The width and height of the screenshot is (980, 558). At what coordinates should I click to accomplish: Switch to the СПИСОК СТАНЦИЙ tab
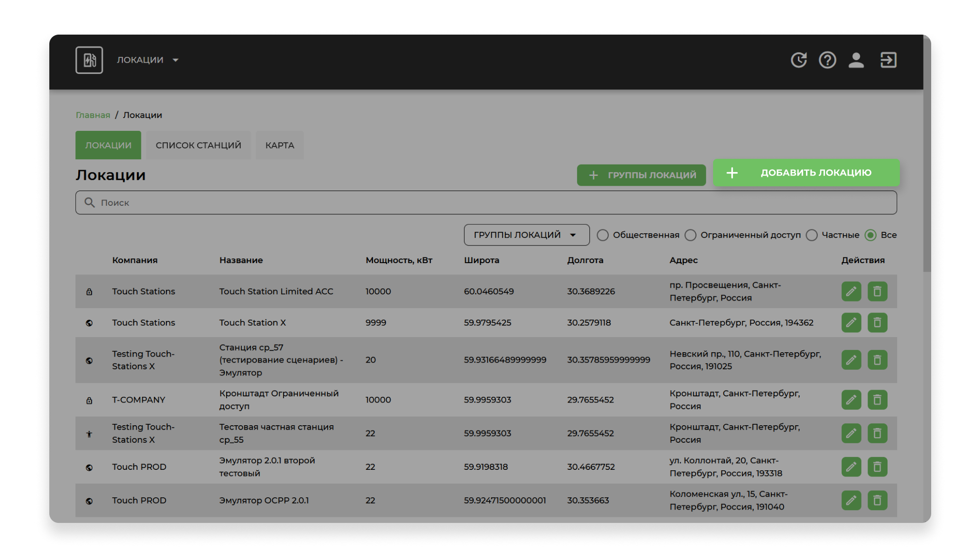coord(198,145)
